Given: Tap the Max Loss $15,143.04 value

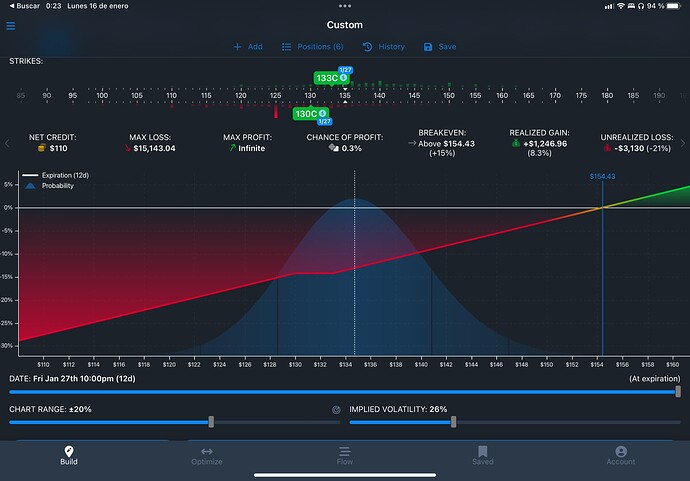Looking at the screenshot, I should 154,148.
